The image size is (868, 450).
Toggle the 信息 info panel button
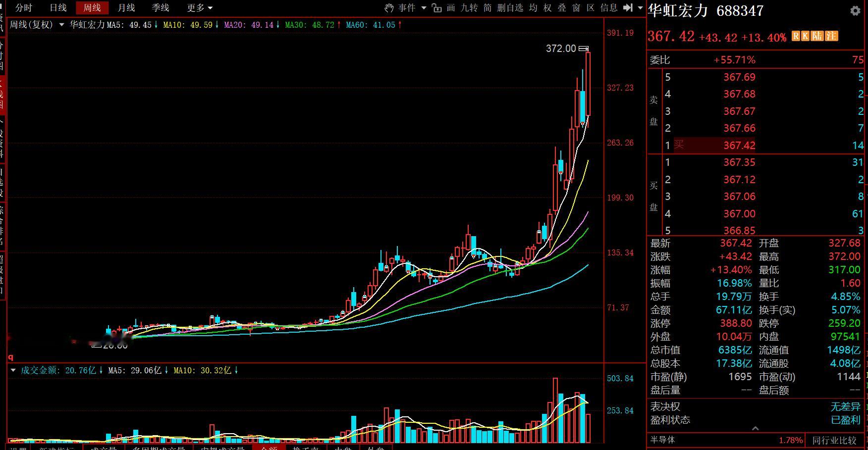609,8
